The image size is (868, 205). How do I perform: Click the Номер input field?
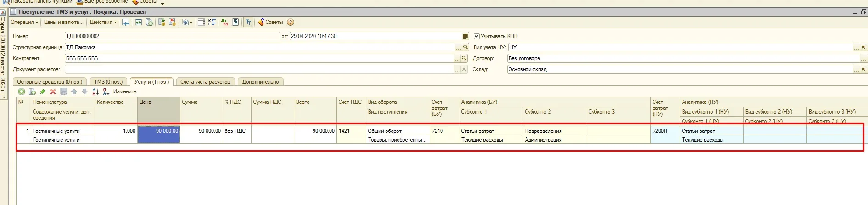point(172,36)
